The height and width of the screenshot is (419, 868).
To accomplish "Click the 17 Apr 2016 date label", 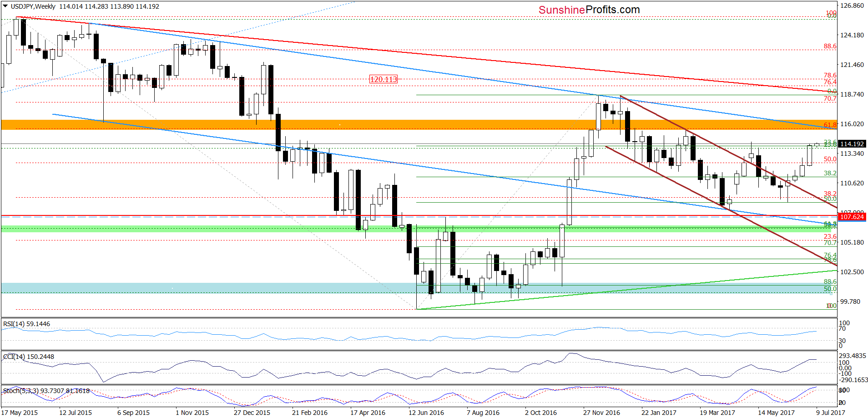I will [x=368, y=413].
